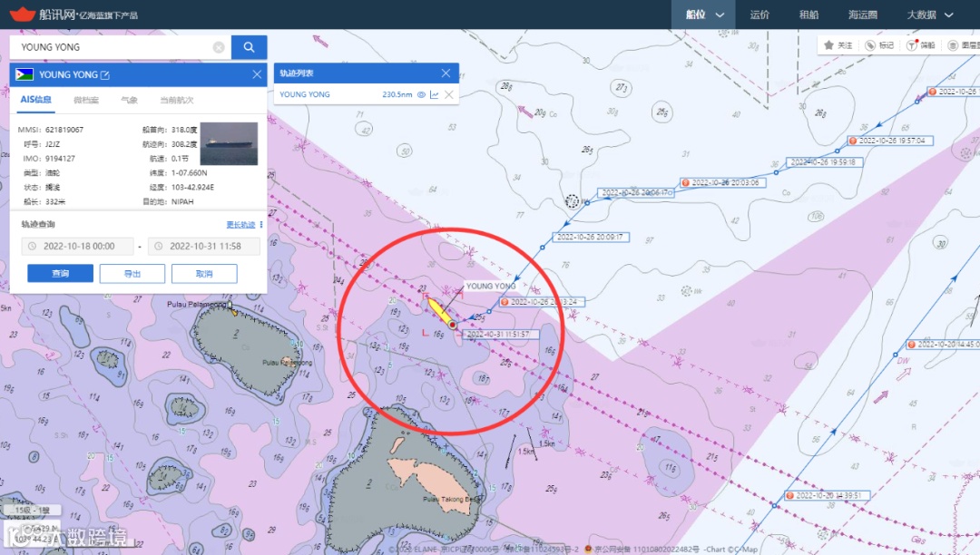Close the YOUNG YONG ship info panel
980x555 pixels.
[x=257, y=74]
